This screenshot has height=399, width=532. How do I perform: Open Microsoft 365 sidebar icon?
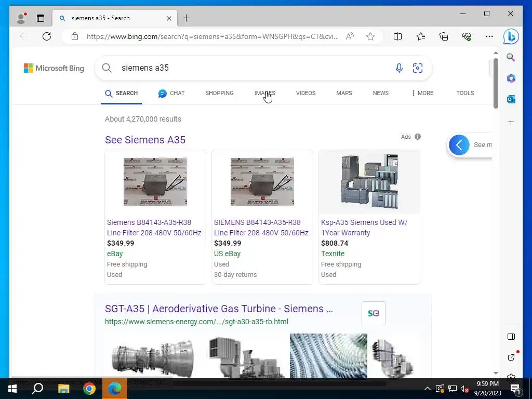[511, 78]
